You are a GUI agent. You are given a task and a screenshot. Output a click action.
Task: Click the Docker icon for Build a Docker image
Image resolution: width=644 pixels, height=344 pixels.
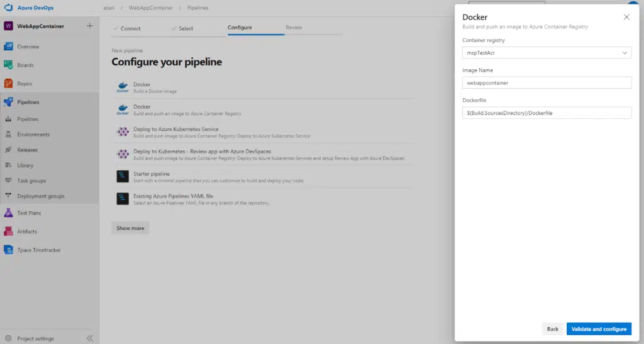[123, 87]
